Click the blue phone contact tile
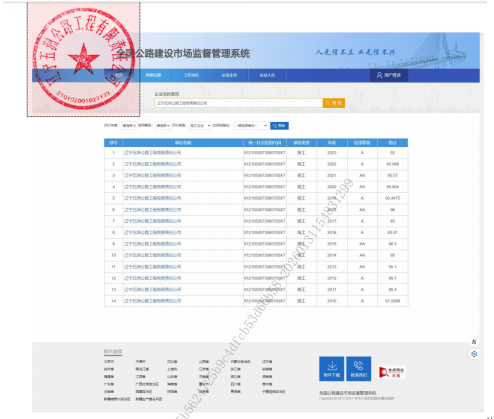This screenshot has width=494, height=419. tap(359, 369)
